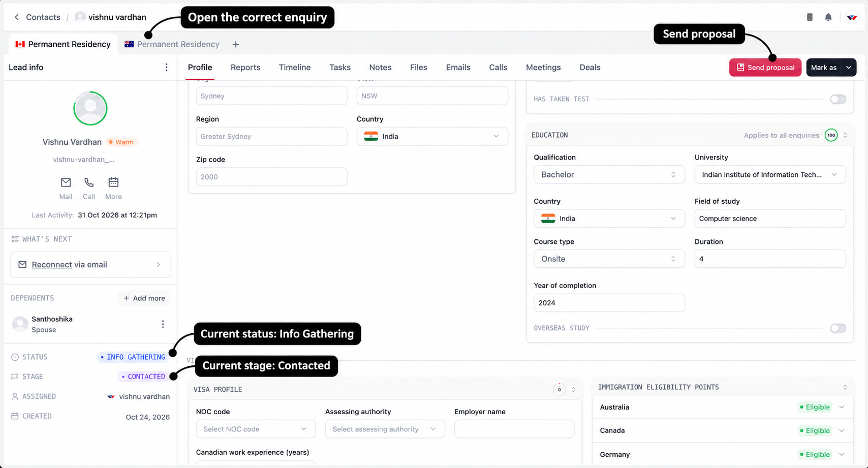Switch to the Timeline tab
The width and height of the screenshot is (868, 468).
click(x=295, y=68)
